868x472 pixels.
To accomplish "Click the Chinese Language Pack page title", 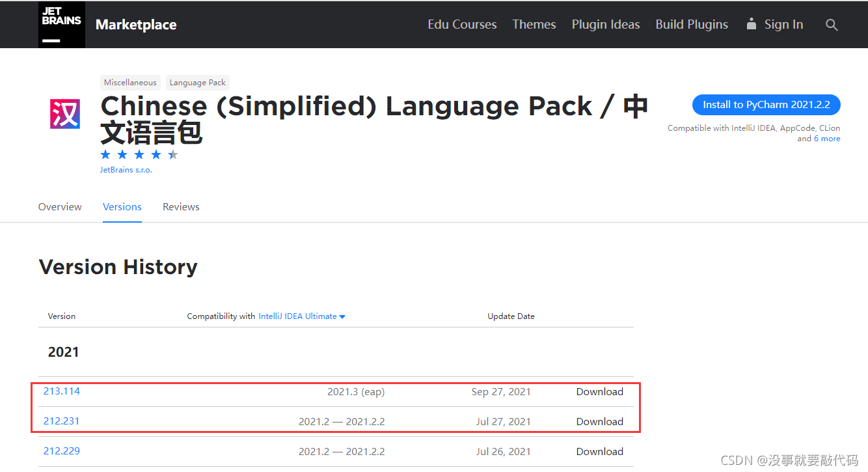I will pyautogui.click(x=374, y=120).
